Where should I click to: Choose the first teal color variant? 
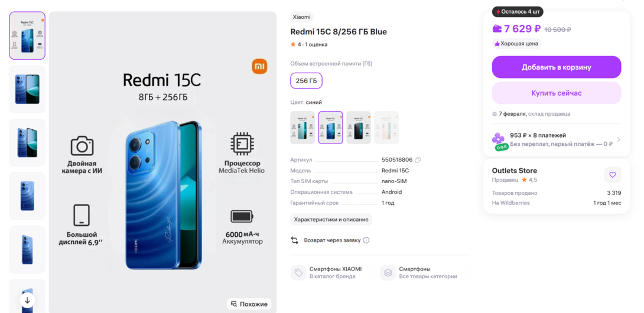pos(303,128)
